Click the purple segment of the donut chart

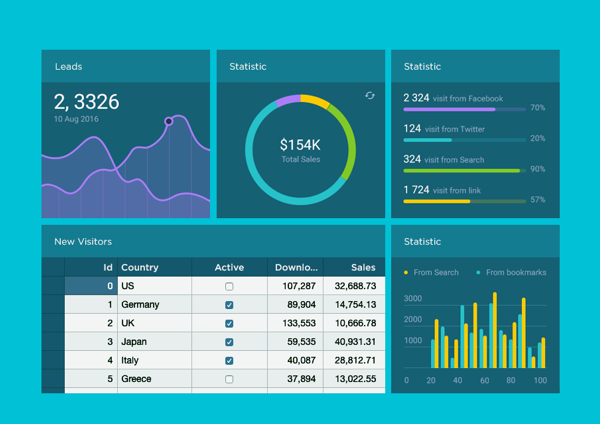coord(288,100)
